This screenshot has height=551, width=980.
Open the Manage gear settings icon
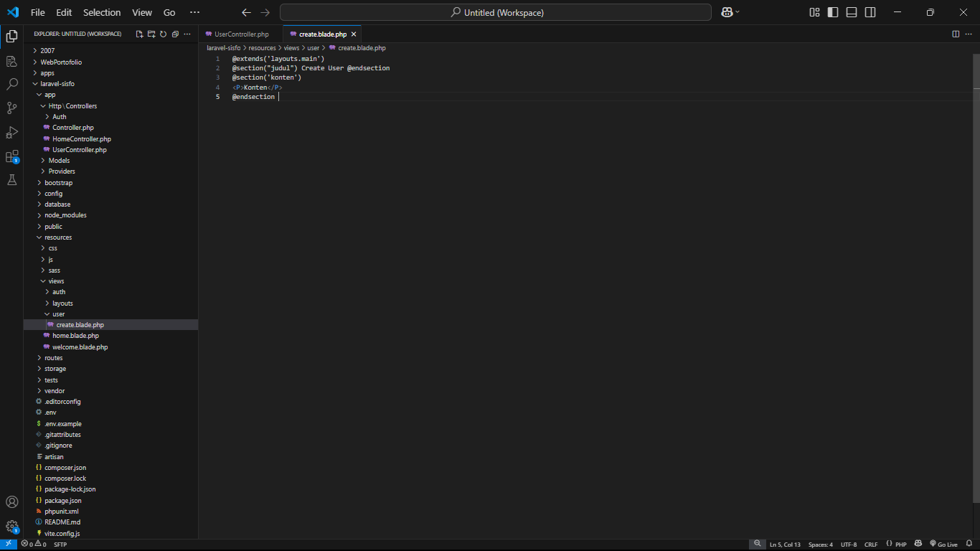tap(11, 527)
